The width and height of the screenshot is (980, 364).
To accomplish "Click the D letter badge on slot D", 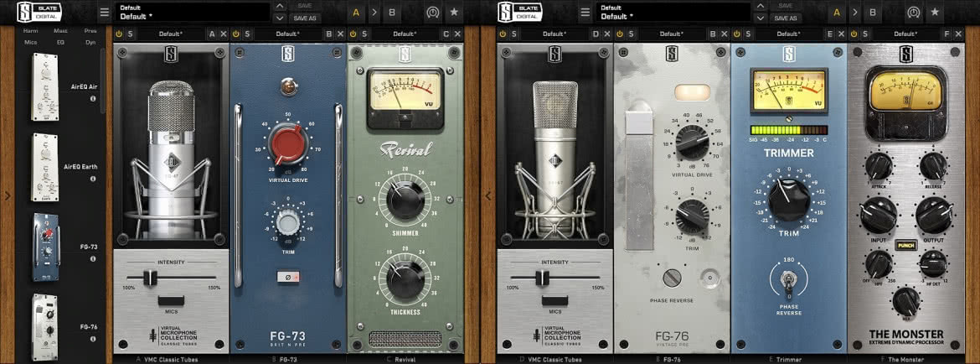I will pos(596,34).
